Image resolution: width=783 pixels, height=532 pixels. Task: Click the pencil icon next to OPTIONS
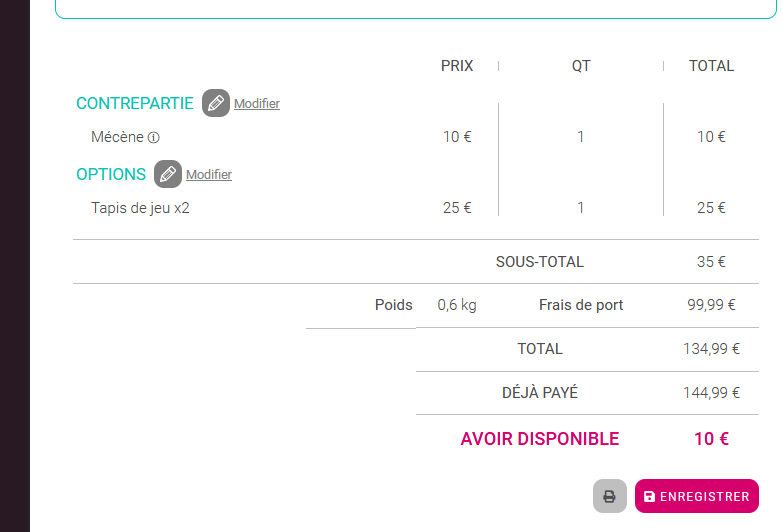[x=168, y=174]
